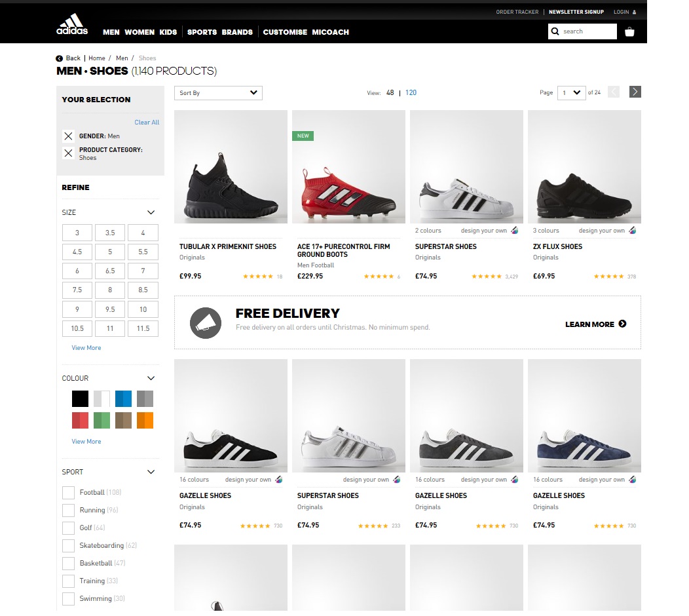This screenshot has height=616, width=689.
Task: Click the Free Delivery shoe icon
Action: [206, 322]
